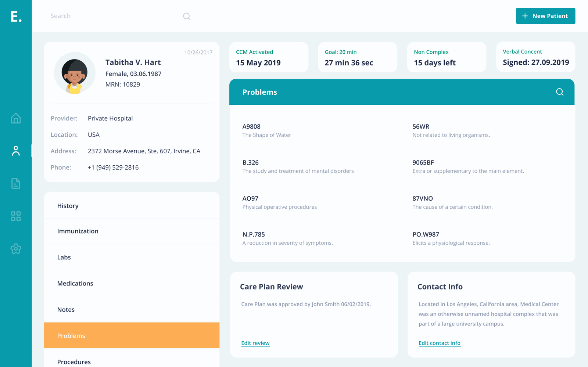Click the magnifier icon in the top search bar
The image size is (588, 367).
point(187,16)
